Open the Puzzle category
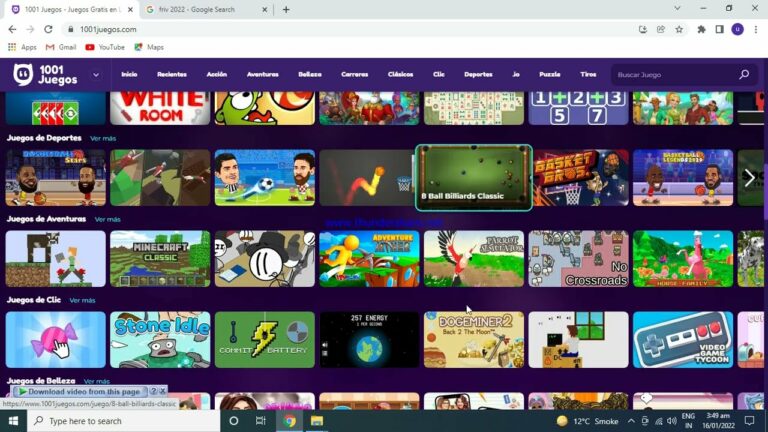This screenshot has width=768, height=432. point(550,74)
